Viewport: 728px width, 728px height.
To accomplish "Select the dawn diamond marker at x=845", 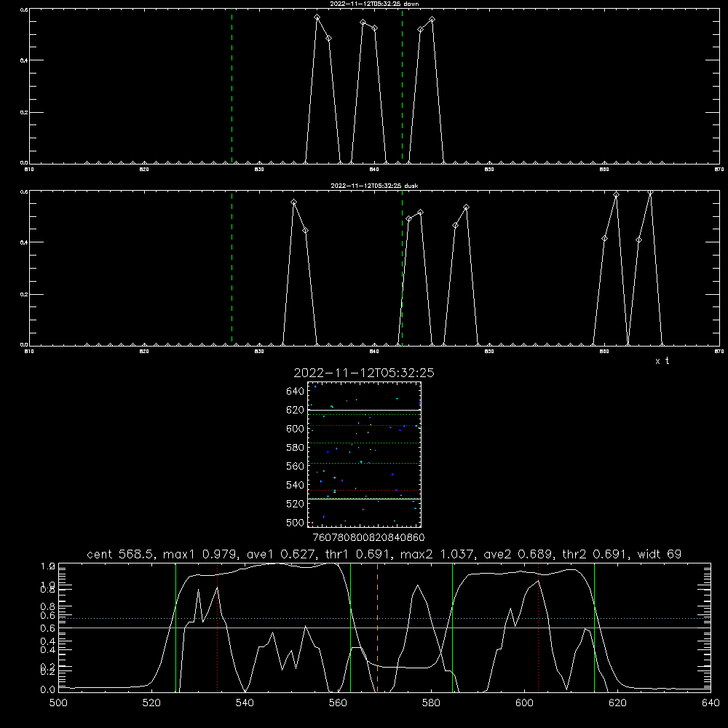I will pos(432,20).
